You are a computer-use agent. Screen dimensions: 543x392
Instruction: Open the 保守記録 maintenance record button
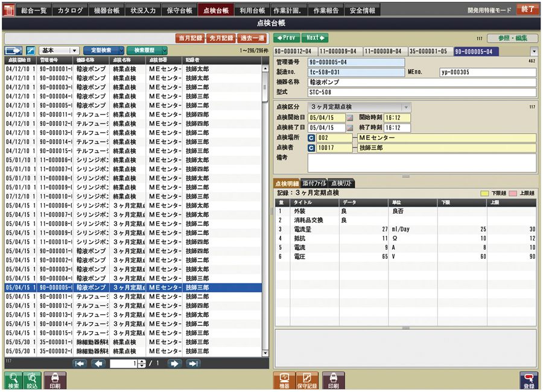coord(307,381)
